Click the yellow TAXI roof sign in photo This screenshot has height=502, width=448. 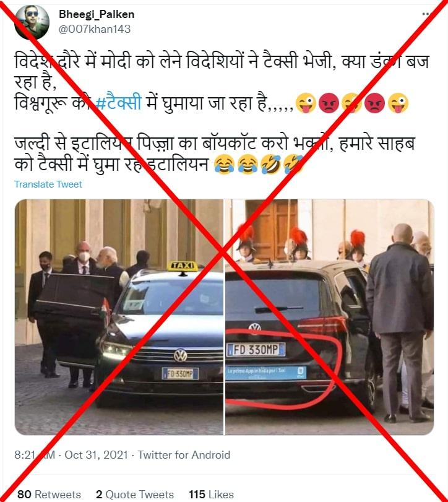pos(183,266)
